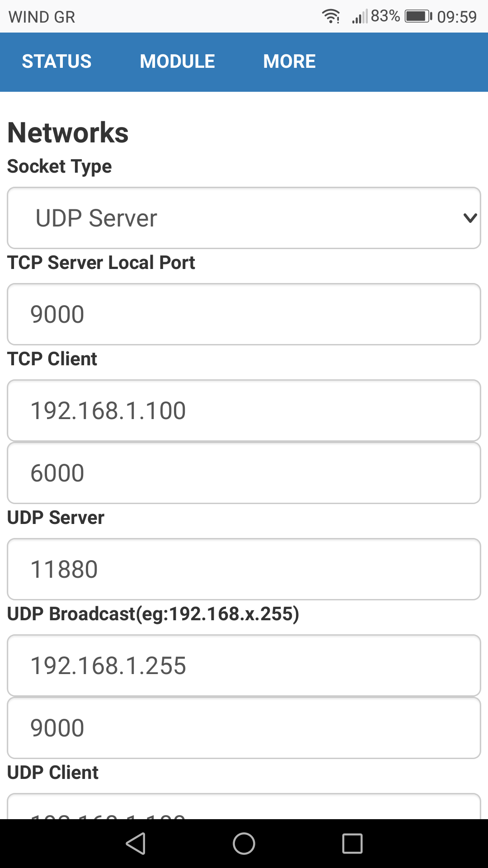The height and width of the screenshot is (868, 488).
Task: Tap the WIND GR carrier label
Action: 42,17
